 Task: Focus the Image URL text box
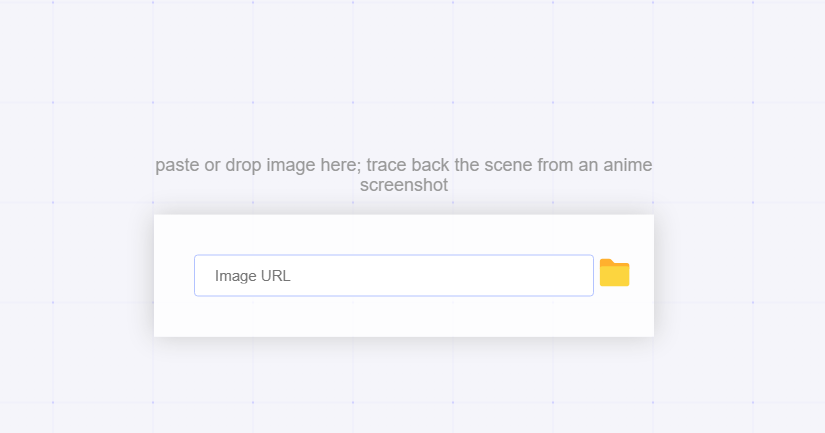pos(393,276)
